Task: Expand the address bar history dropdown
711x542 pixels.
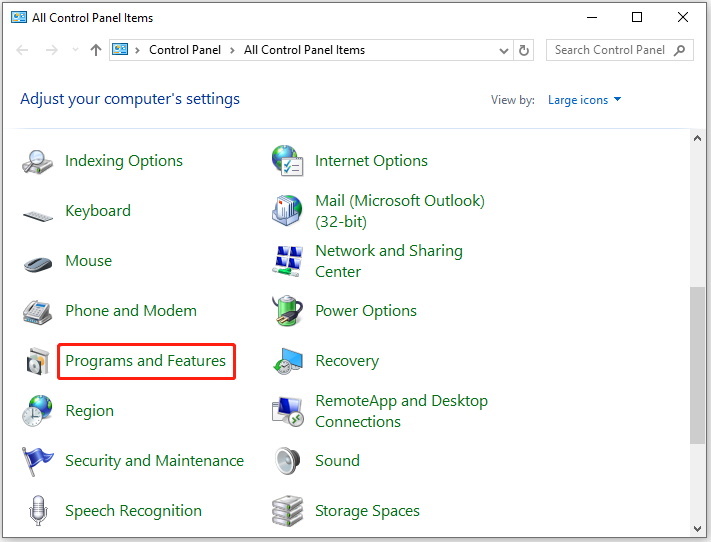Action: coord(503,50)
